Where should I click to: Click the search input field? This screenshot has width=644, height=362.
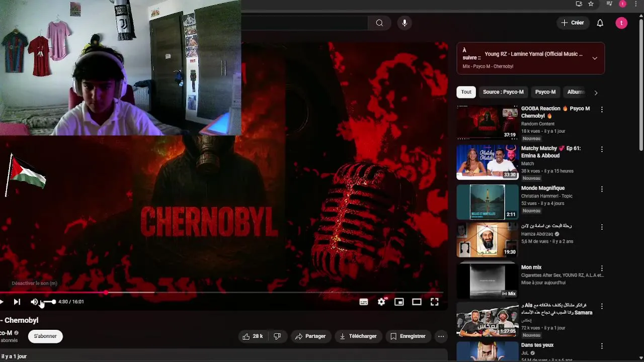tap(304, 23)
